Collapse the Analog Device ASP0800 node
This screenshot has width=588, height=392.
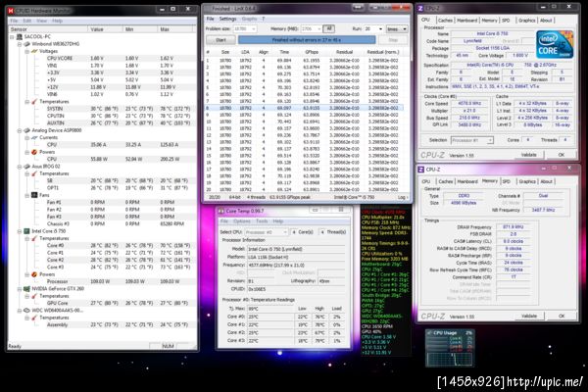20,130
